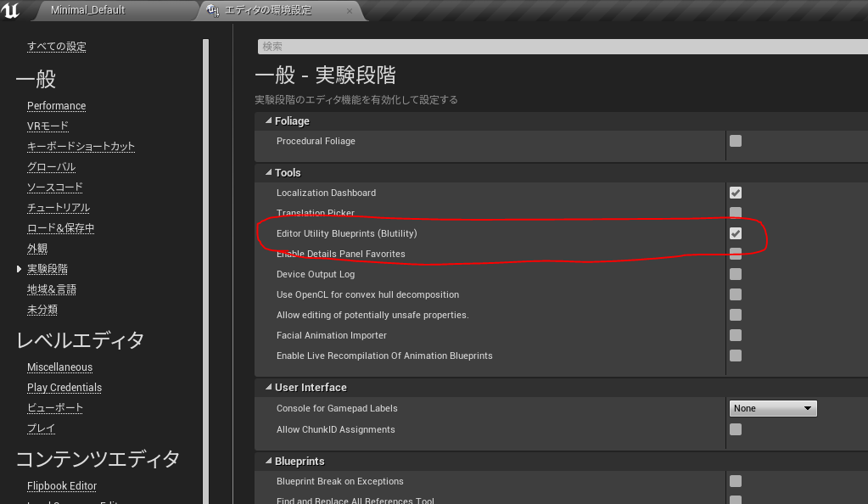This screenshot has width=868, height=504.
Task: Enable Allow ChunkID Assignments checkbox
Action: click(x=736, y=429)
